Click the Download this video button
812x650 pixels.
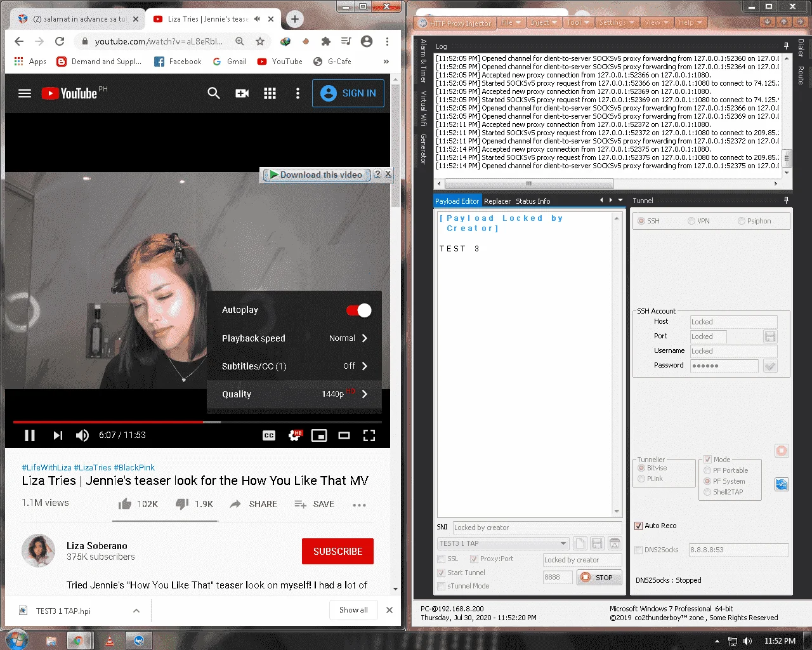tap(316, 175)
